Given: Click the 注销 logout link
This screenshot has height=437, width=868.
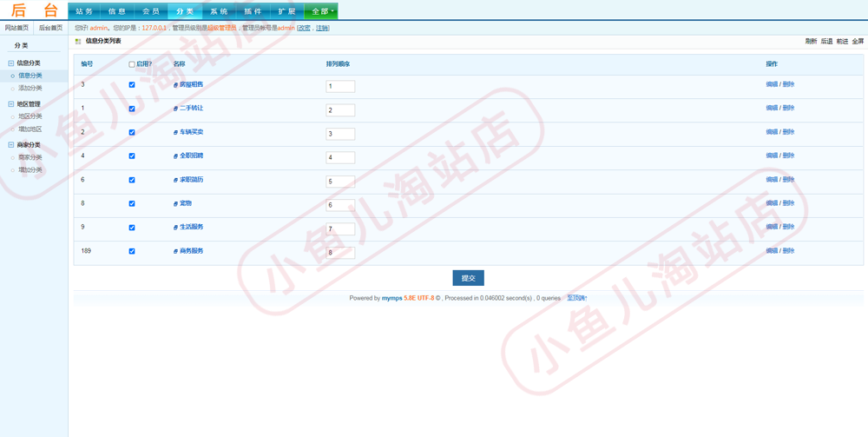Looking at the screenshot, I should coord(322,28).
